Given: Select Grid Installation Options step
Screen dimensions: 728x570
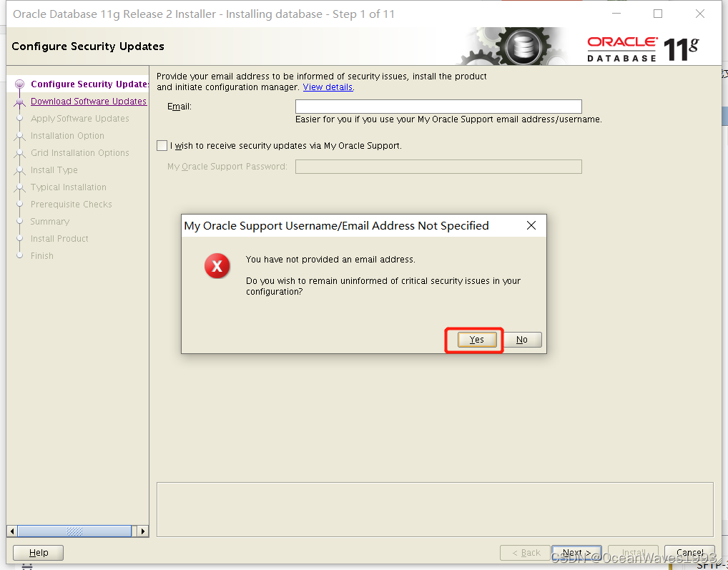Looking at the screenshot, I should pos(80,153).
